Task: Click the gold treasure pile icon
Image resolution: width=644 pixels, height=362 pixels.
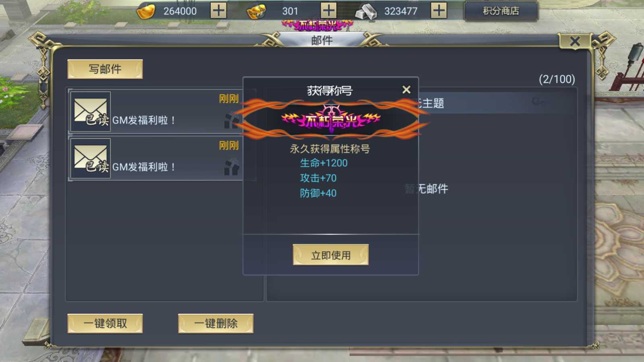Action: pos(256,11)
